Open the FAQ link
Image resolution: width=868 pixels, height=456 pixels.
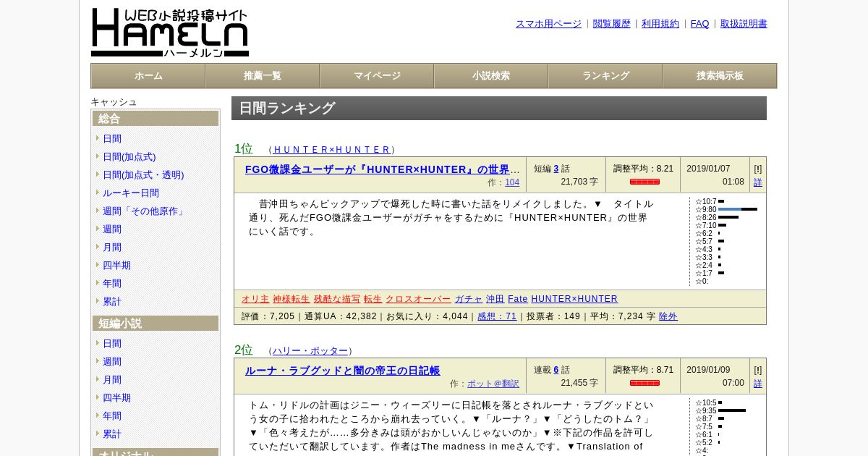coord(700,24)
